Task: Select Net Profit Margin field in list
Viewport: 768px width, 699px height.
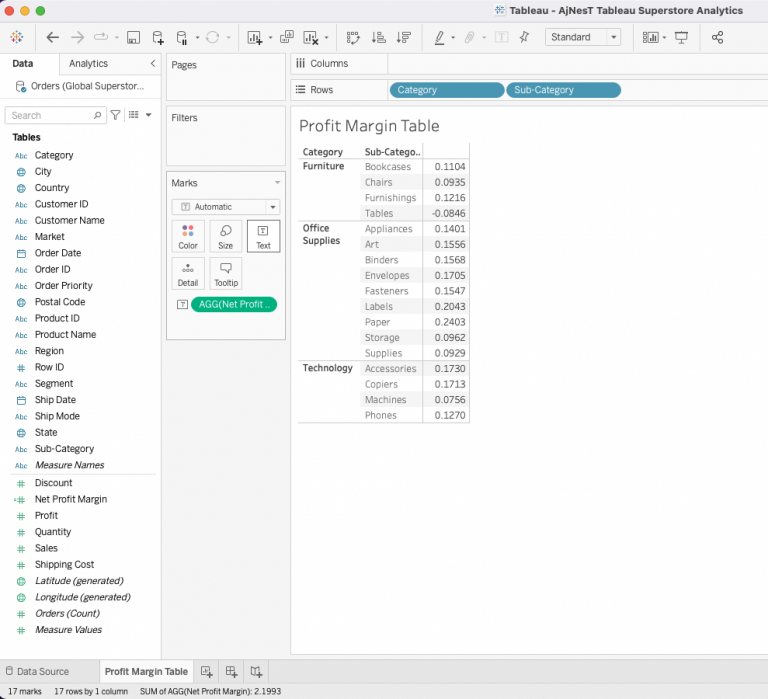Action: click(x=70, y=499)
